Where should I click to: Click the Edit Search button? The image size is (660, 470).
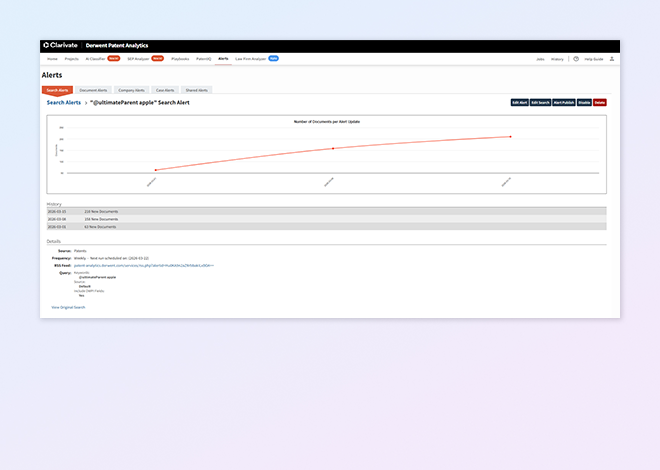[540, 103]
